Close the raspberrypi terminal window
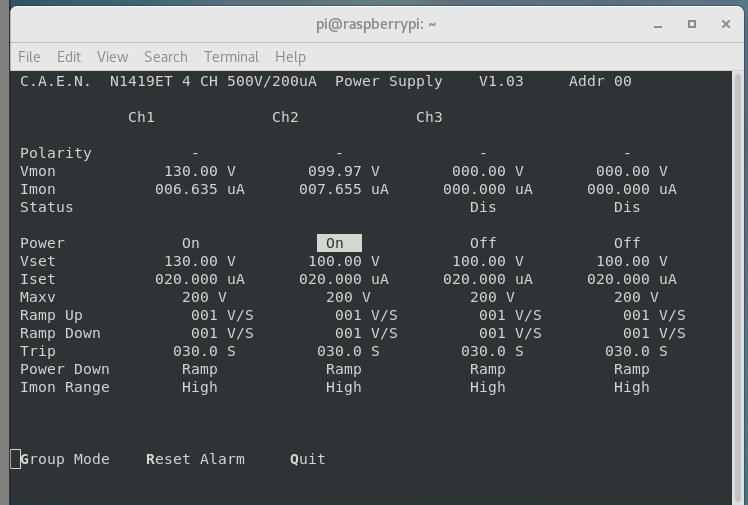Viewport: 748px width, 505px height. [725, 24]
